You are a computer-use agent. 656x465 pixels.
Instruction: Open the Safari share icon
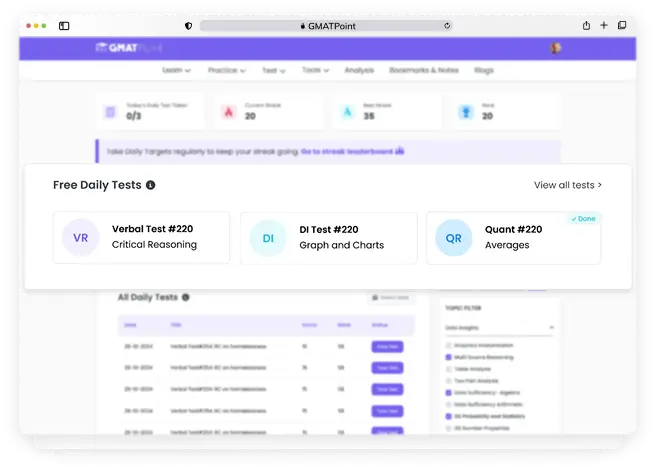(x=586, y=26)
